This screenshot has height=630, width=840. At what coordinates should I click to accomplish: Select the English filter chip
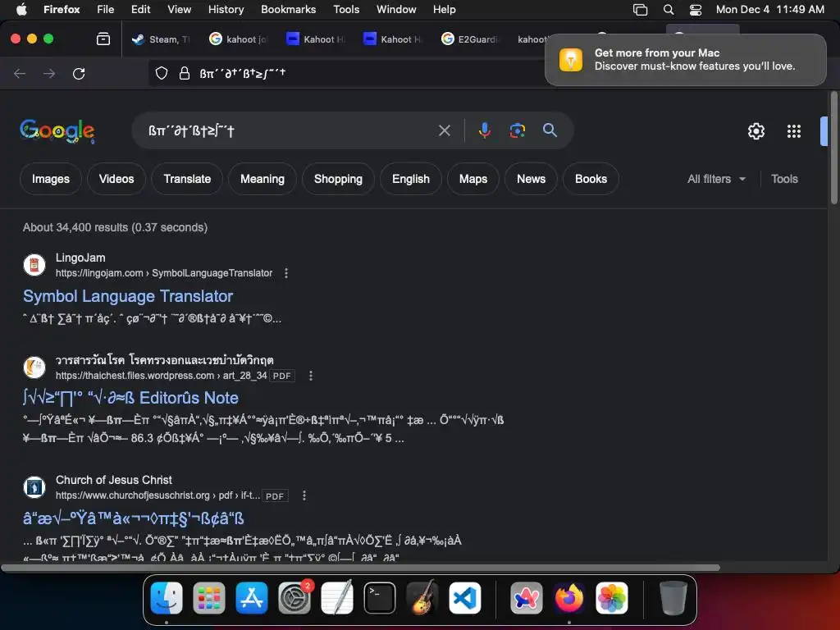pos(411,179)
